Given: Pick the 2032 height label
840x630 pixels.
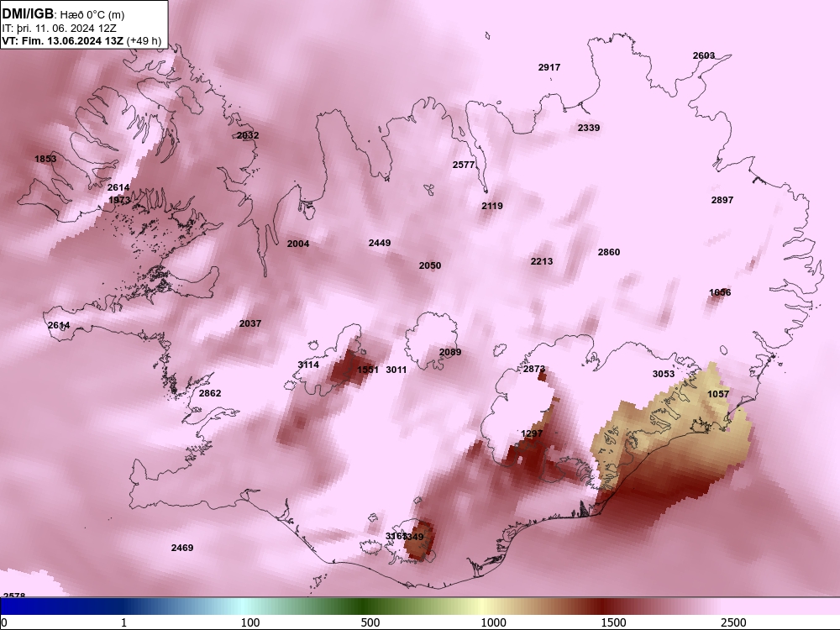Looking at the screenshot, I should (x=248, y=135).
